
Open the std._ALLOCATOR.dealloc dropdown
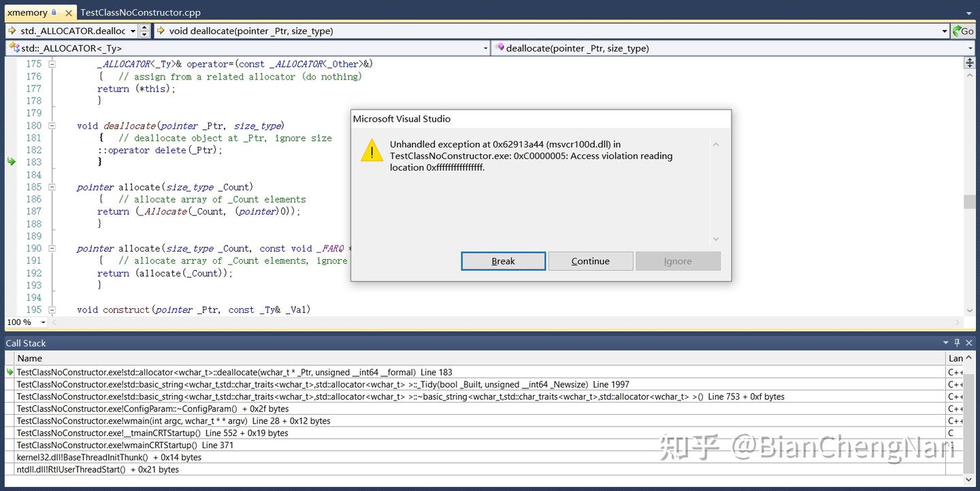tap(132, 31)
